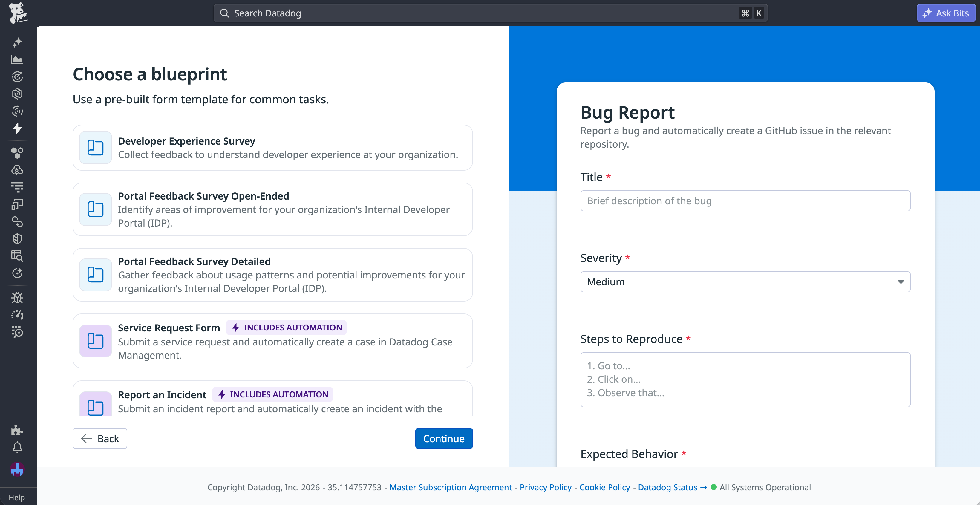Image resolution: width=980 pixels, height=505 pixels.
Task: Open the linked chain nodes sidebar icon
Action: coord(17,221)
